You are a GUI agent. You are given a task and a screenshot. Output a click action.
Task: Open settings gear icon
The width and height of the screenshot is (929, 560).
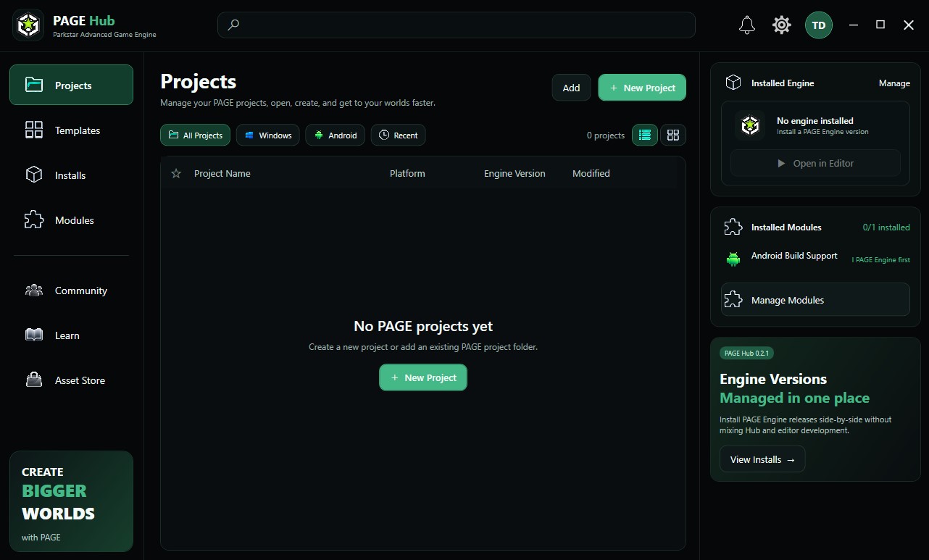click(x=782, y=25)
